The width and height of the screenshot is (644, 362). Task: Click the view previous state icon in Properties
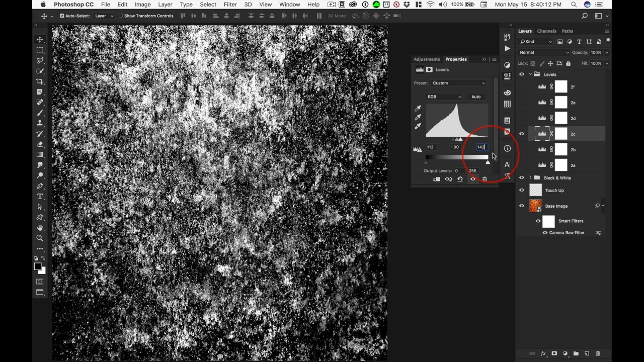448,179
